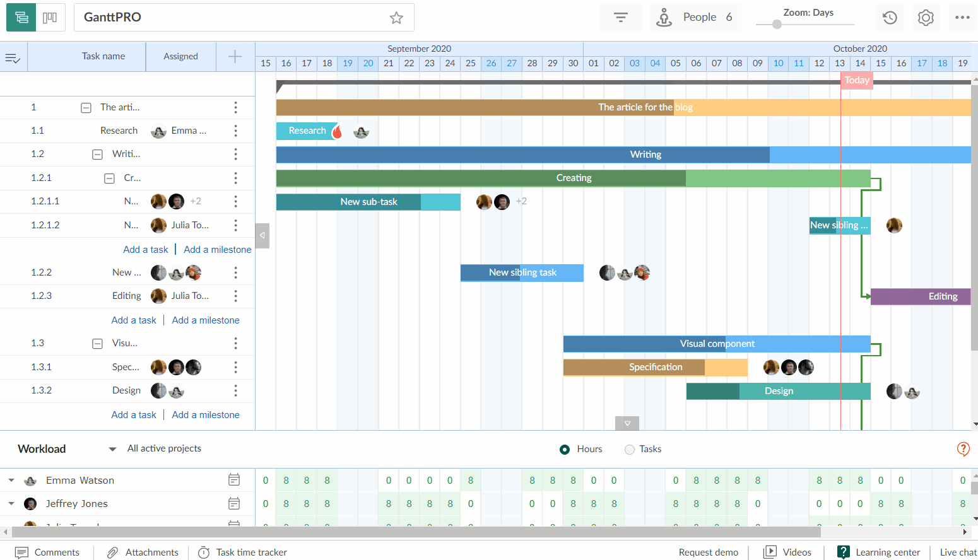Open the more options ellipsis icon
The width and height of the screenshot is (978, 560).
click(x=962, y=17)
